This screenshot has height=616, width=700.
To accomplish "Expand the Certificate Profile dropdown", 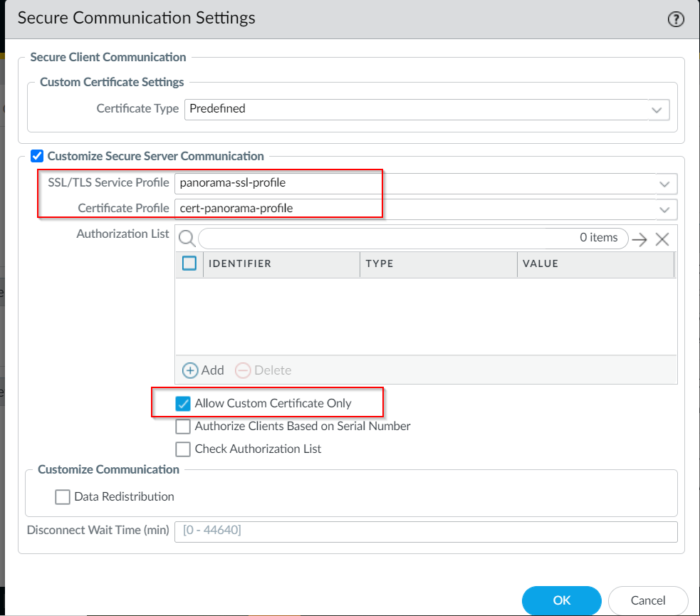I will coord(664,209).
